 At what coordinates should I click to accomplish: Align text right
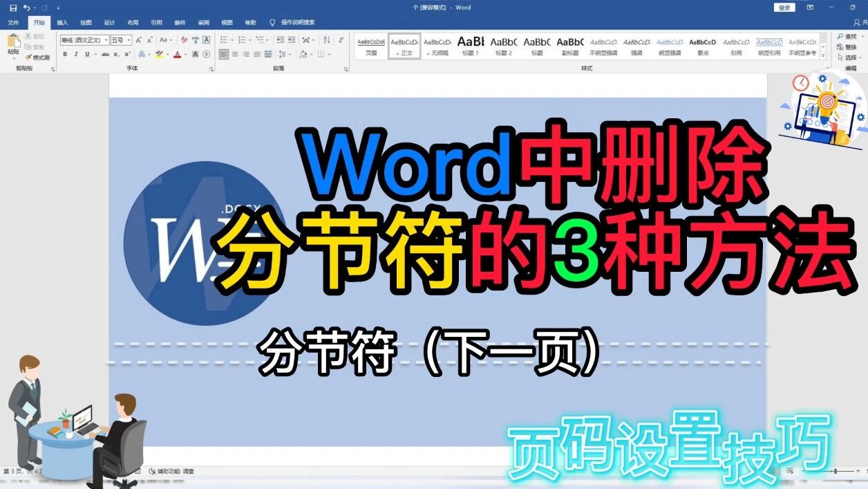pyautogui.click(x=246, y=55)
